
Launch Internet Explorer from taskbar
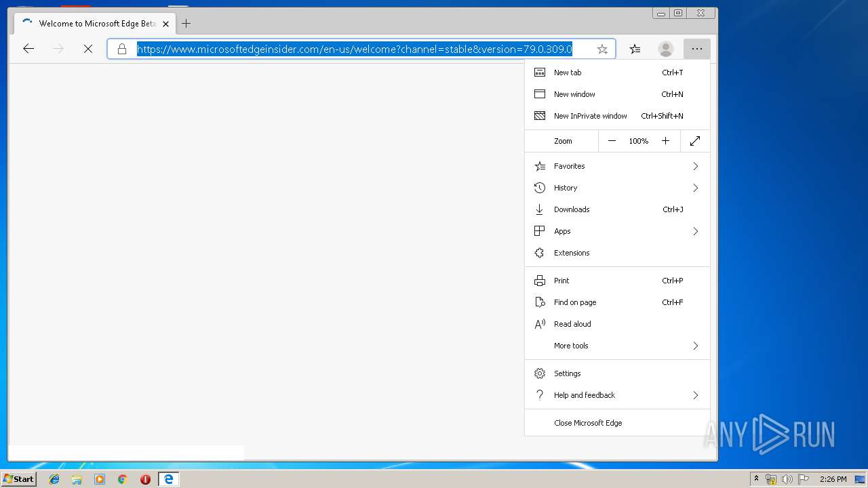coord(54,479)
